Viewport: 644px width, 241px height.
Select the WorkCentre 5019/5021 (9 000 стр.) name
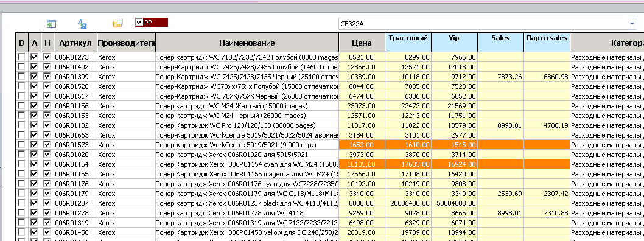pos(247,145)
